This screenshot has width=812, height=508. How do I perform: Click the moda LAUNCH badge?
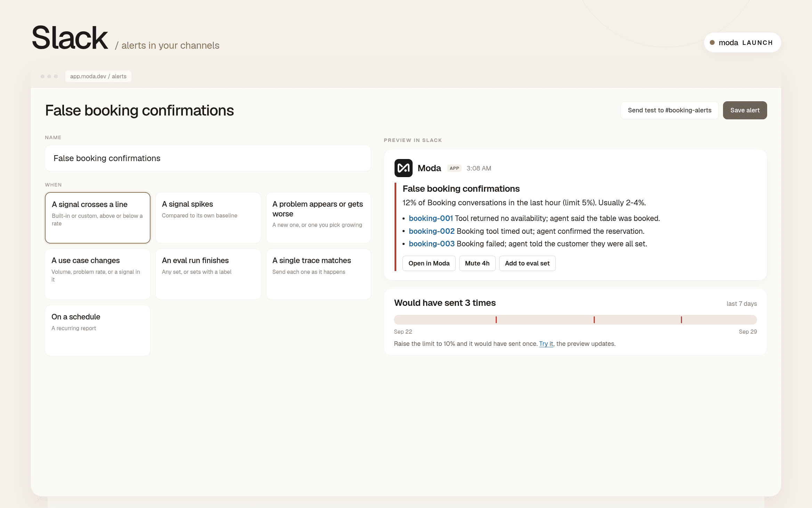[742, 42]
